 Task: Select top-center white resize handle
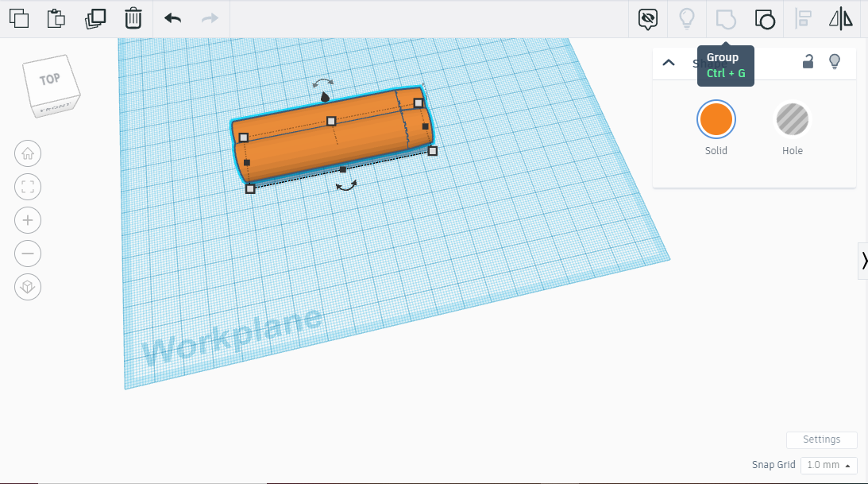point(331,121)
